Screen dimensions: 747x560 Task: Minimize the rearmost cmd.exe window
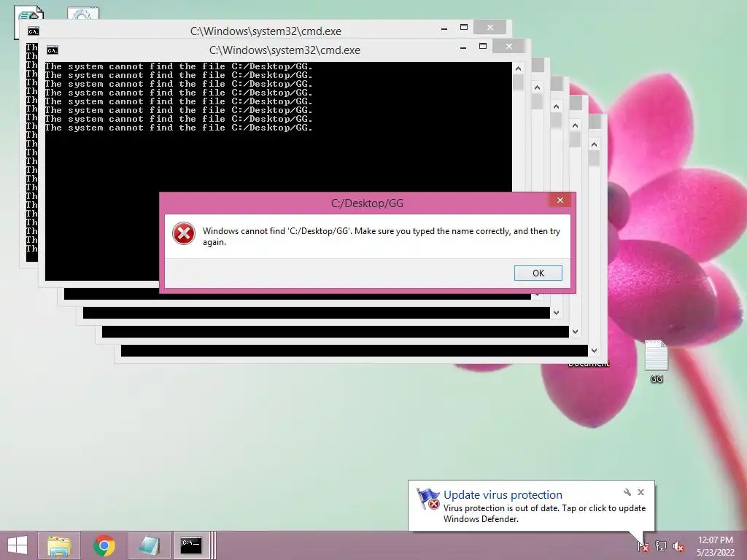[444, 28]
